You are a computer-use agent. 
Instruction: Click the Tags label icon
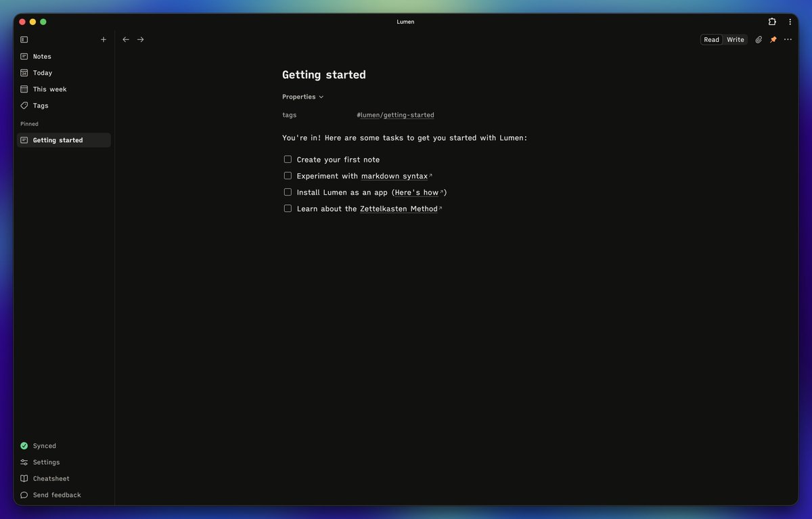[24, 106]
